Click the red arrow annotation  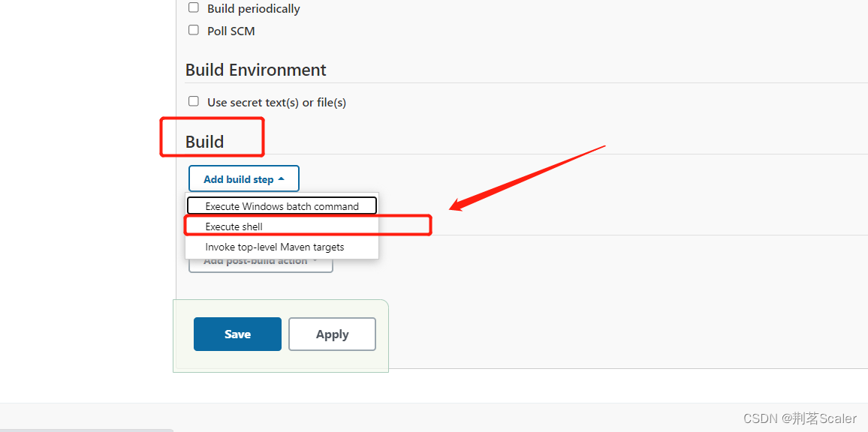pyautogui.click(x=526, y=177)
